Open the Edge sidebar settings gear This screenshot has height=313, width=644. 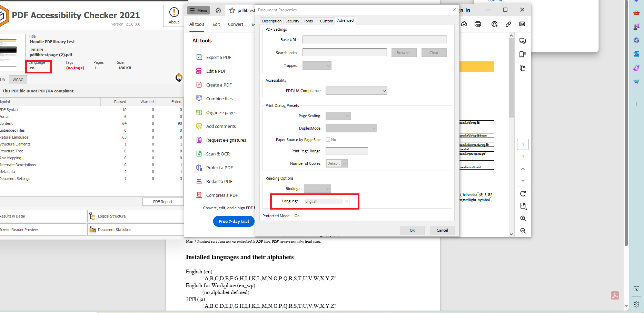(x=636, y=304)
